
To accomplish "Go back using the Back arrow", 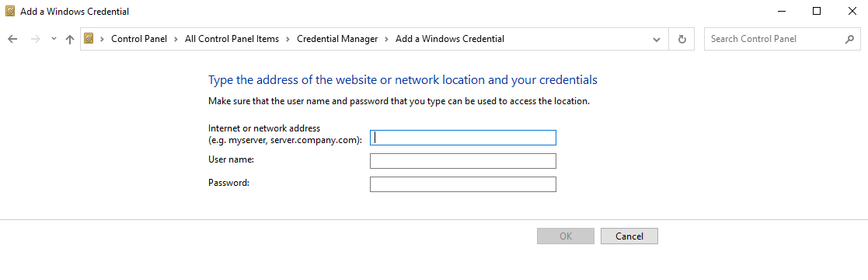I will [x=12, y=39].
